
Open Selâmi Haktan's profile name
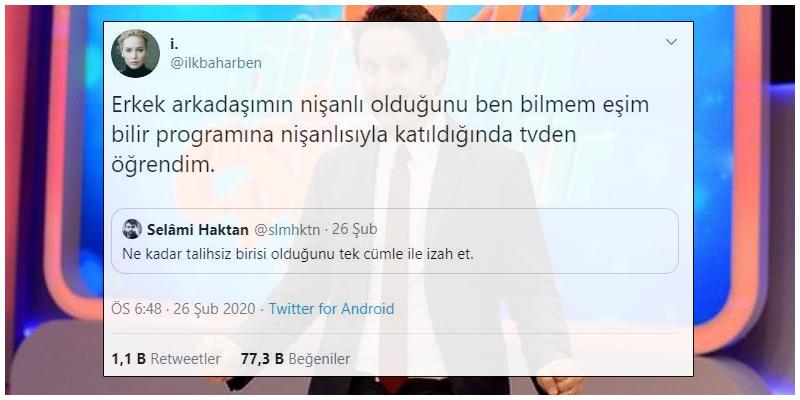[x=198, y=230]
